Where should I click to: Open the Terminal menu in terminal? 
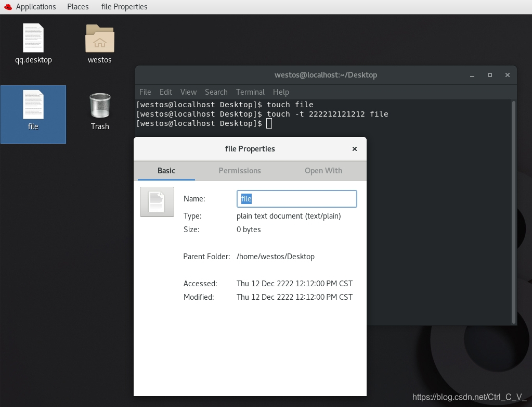(250, 92)
